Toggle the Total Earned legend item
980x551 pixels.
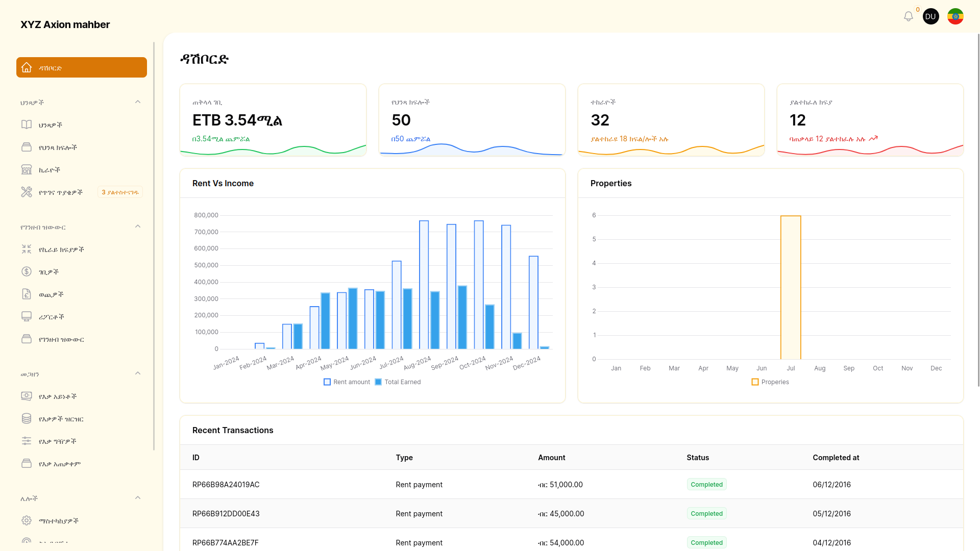point(398,382)
